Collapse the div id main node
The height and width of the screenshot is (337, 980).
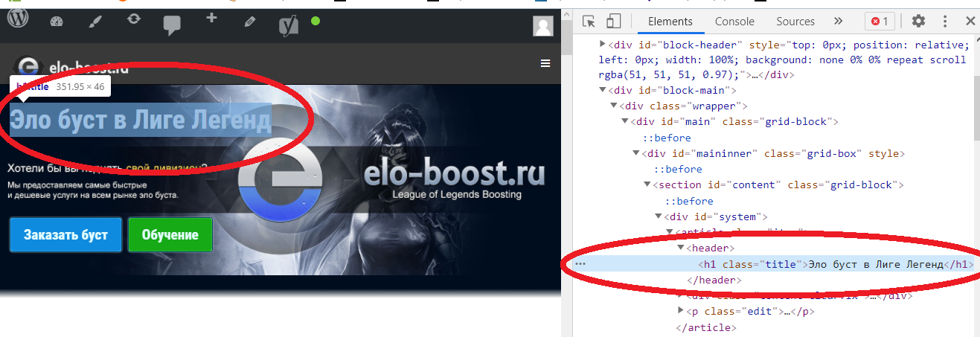625,122
